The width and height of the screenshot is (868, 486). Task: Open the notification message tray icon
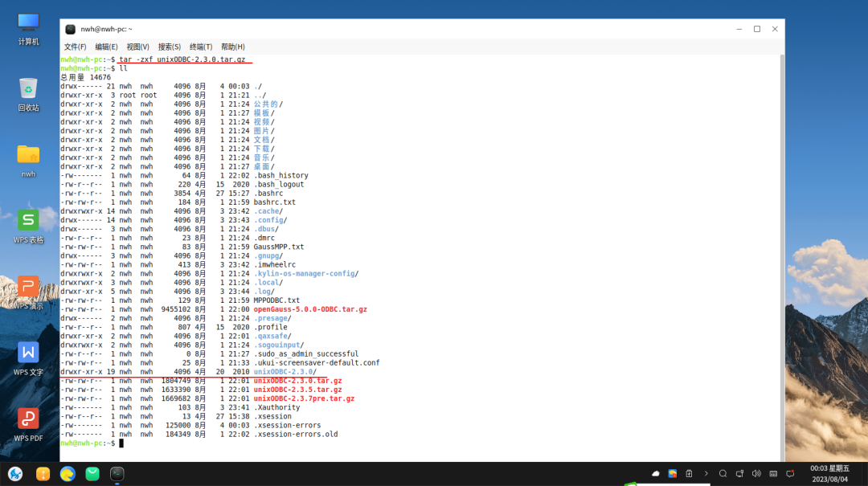pyautogui.click(x=790, y=474)
